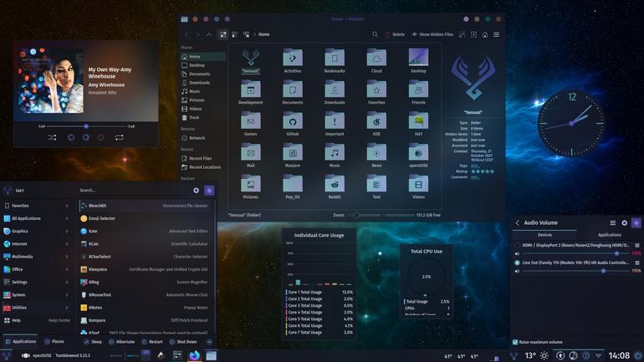The image size is (644, 362).
Task: Expand the Graphics category arrow
Action: pyautogui.click(x=67, y=231)
